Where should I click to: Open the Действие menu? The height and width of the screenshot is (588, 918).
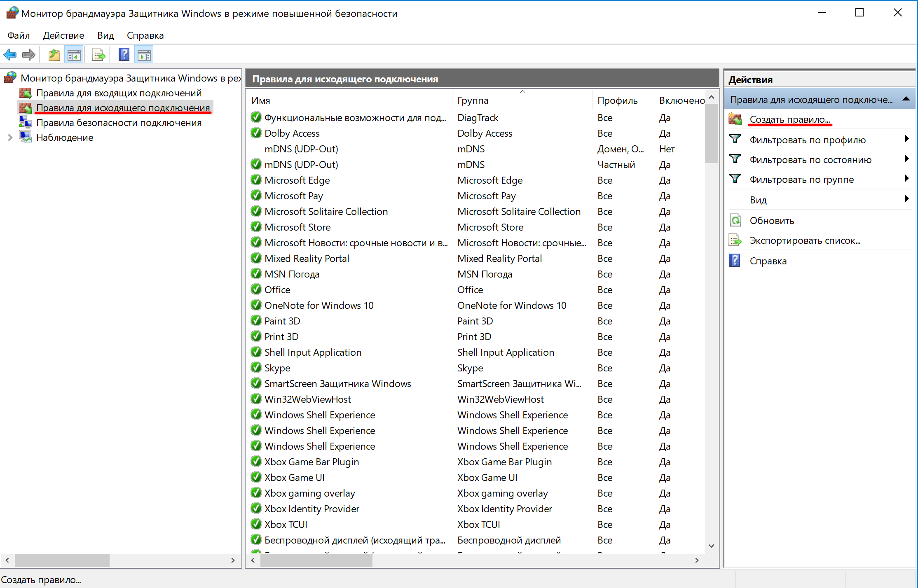pyautogui.click(x=63, y=35)
